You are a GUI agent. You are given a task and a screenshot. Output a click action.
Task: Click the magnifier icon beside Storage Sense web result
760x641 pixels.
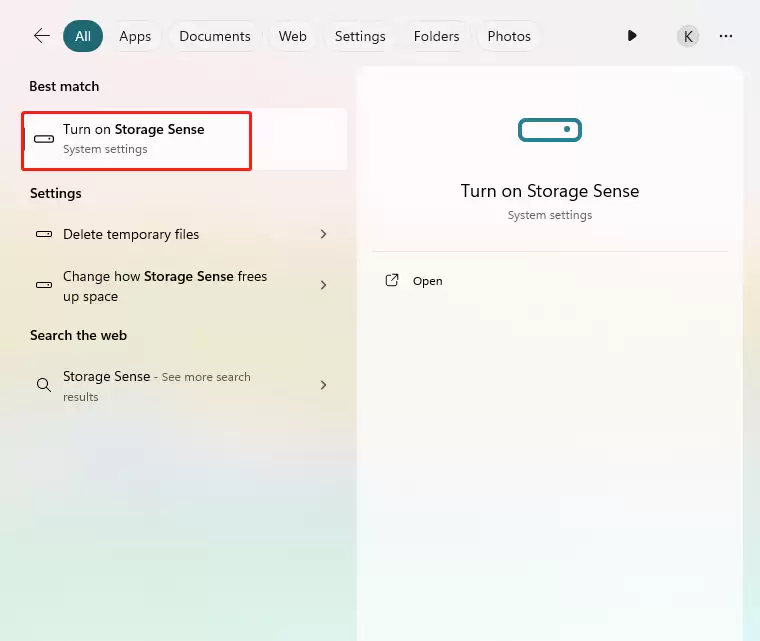(x=44, y=385)
